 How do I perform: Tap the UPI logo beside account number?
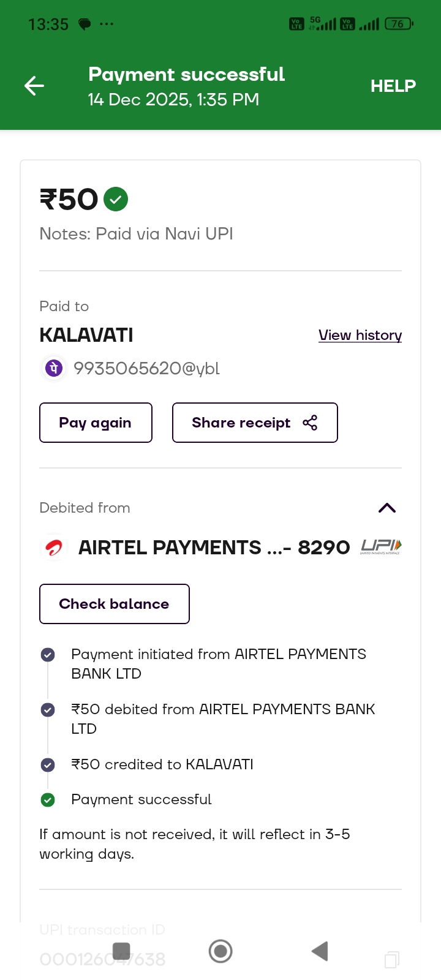(x=381, y=547)
